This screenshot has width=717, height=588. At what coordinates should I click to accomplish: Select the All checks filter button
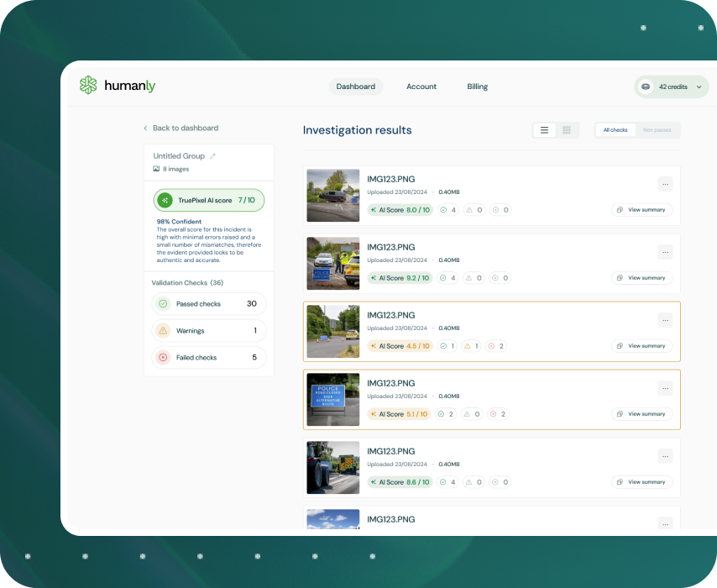615,130
